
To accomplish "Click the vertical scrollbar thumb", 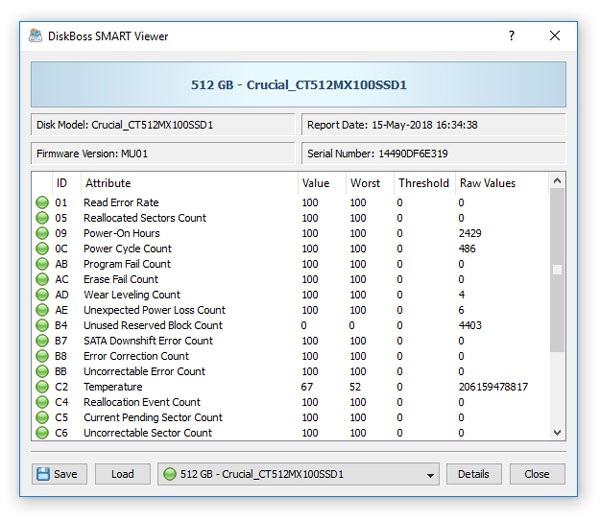I will pos(557,270).
